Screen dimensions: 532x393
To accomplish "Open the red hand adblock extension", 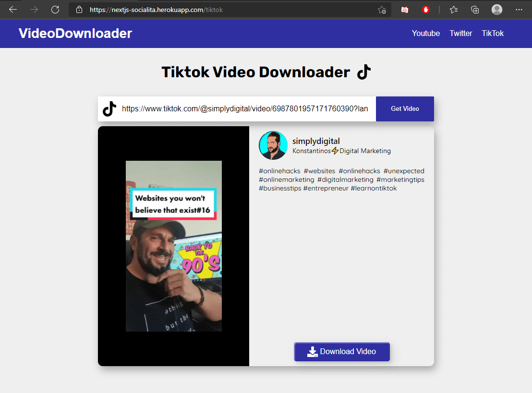I will point(426,10).
